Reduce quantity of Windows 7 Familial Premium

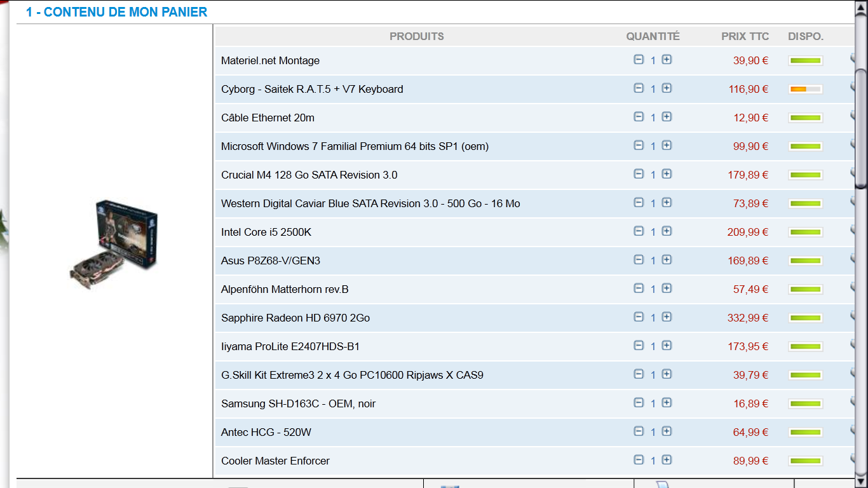click(x=639, y=146)
